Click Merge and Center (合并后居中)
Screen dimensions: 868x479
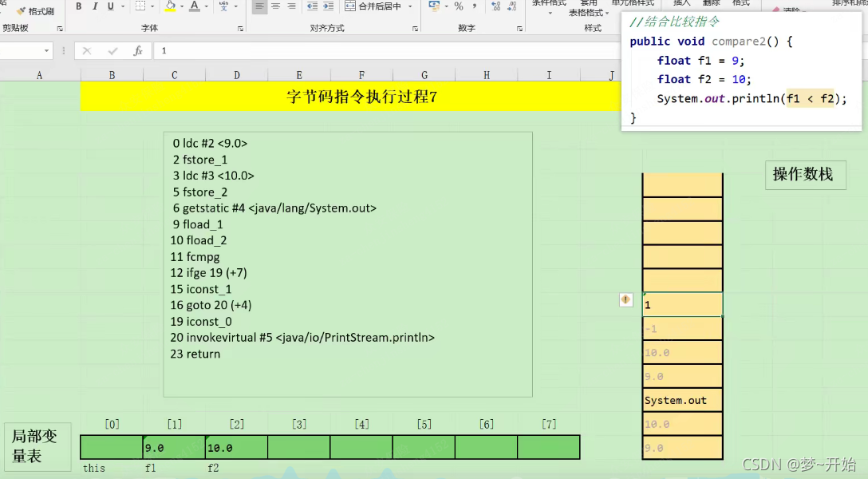[x=373, y=6]
